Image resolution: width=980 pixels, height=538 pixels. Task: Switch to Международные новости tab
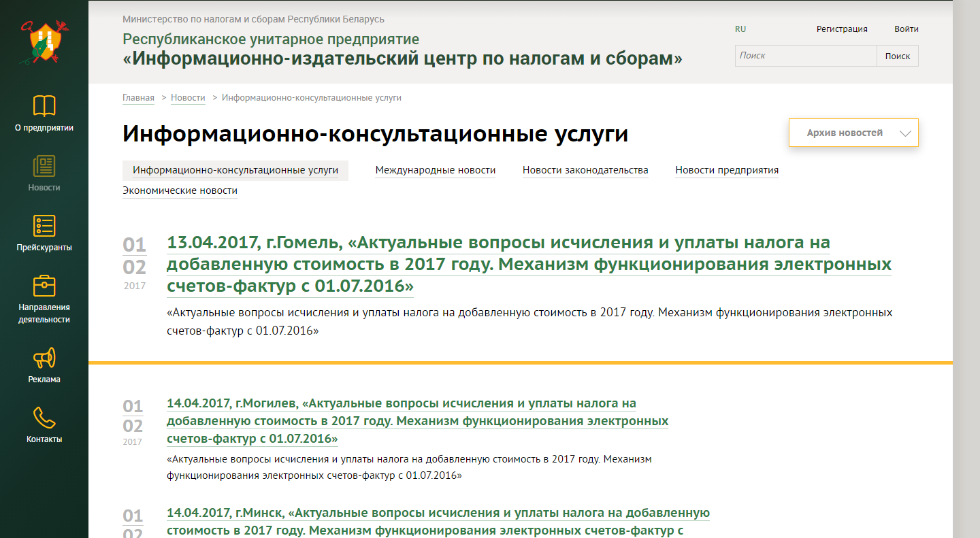[x=436, y=171]
